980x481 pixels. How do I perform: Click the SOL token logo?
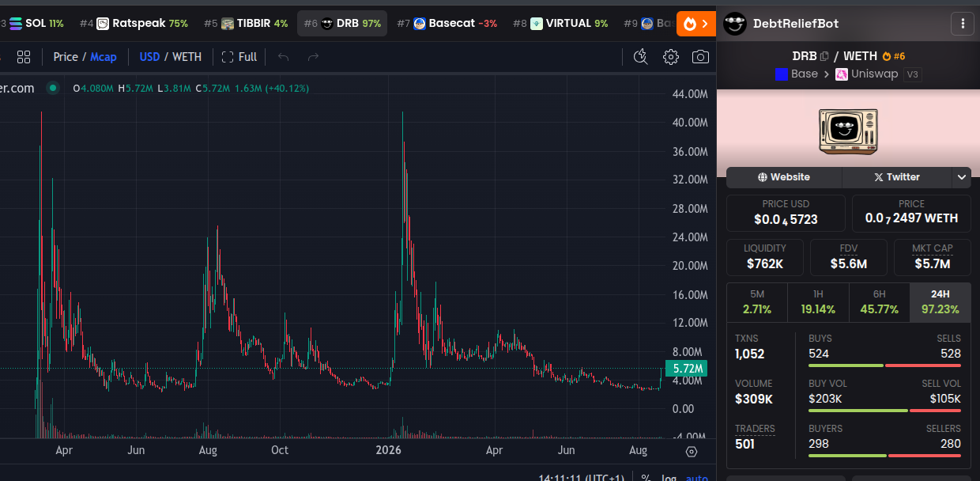pos(16,24)
